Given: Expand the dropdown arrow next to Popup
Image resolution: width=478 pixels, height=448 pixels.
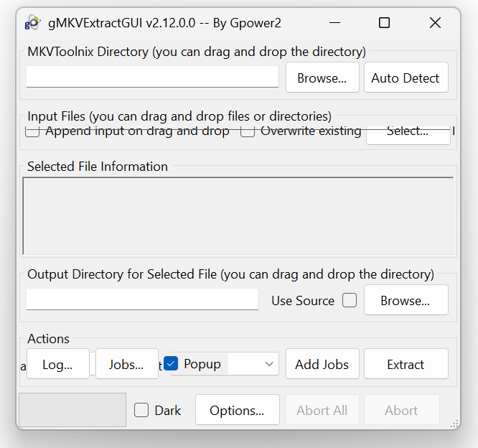Looking at the screenshot, I should (x=269, y=363).
